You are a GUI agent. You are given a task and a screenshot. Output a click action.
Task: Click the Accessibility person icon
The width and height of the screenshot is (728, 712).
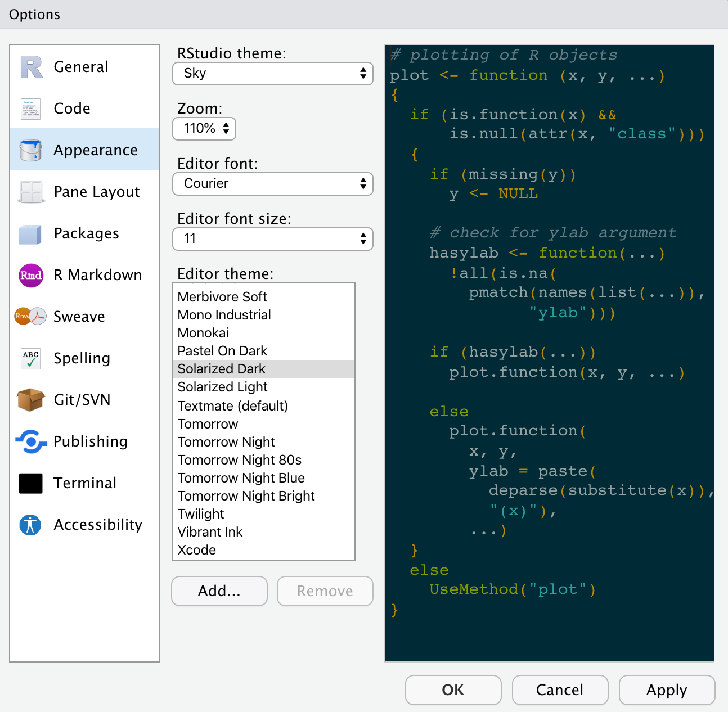pos(30,525)
